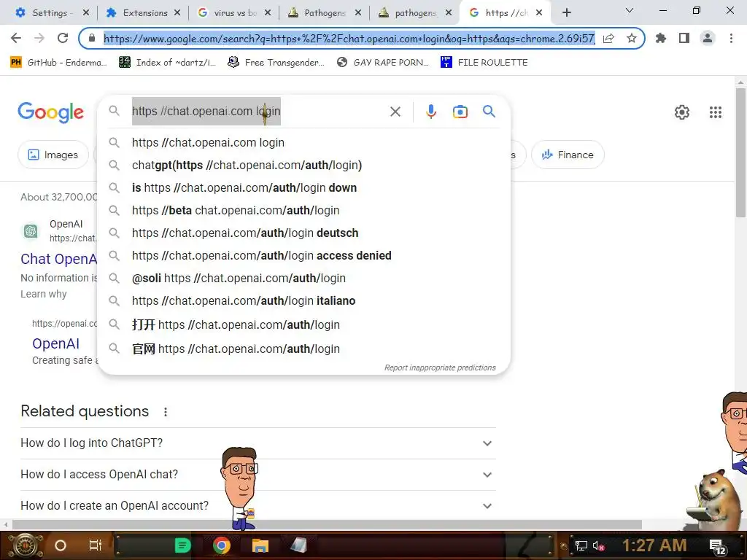747x560 pixels.
Task: Choose suggestion ending in 'access denied'
Action: tap(303, 255)
